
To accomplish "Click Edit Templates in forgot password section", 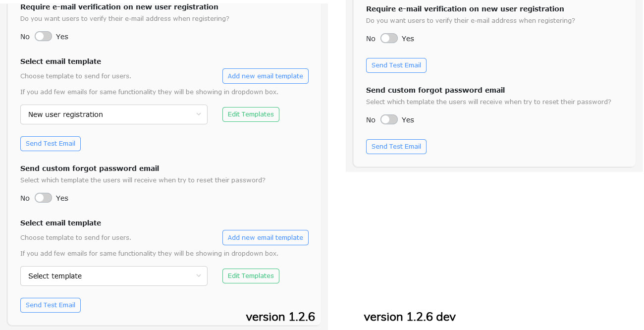I will (251, 276).
